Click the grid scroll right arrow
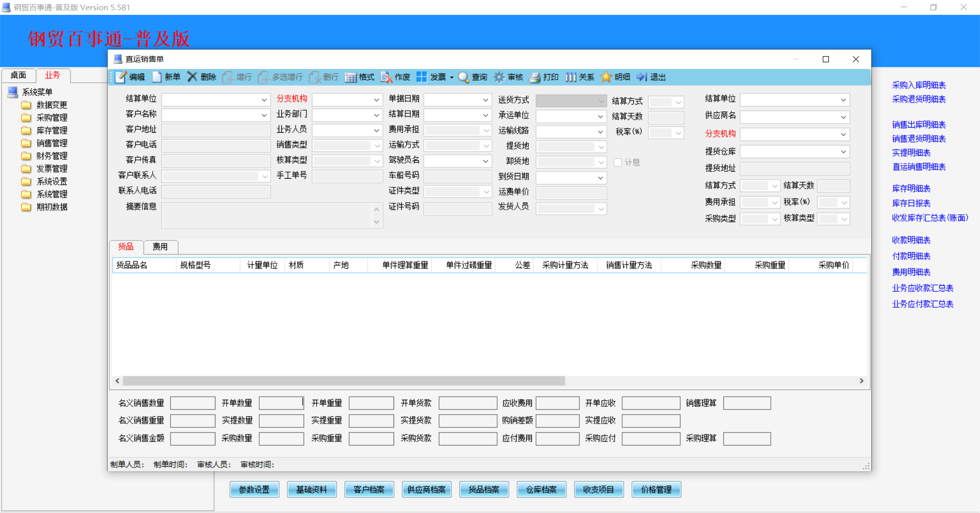This screenshot has width=980, height=513. tap(862, 381)
